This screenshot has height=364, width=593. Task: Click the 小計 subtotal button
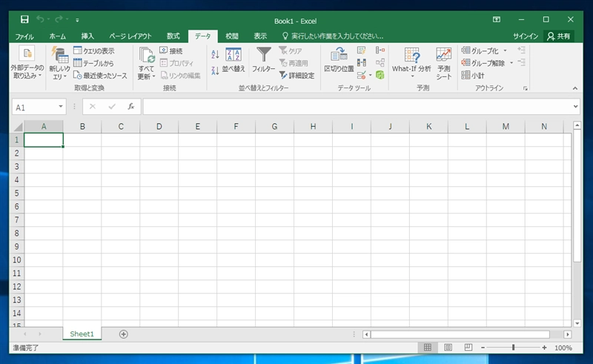[473, 76]
